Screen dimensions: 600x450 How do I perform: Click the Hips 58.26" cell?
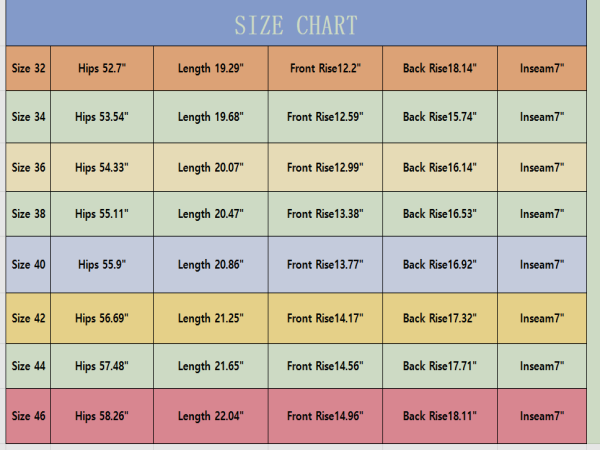point(102,416)
